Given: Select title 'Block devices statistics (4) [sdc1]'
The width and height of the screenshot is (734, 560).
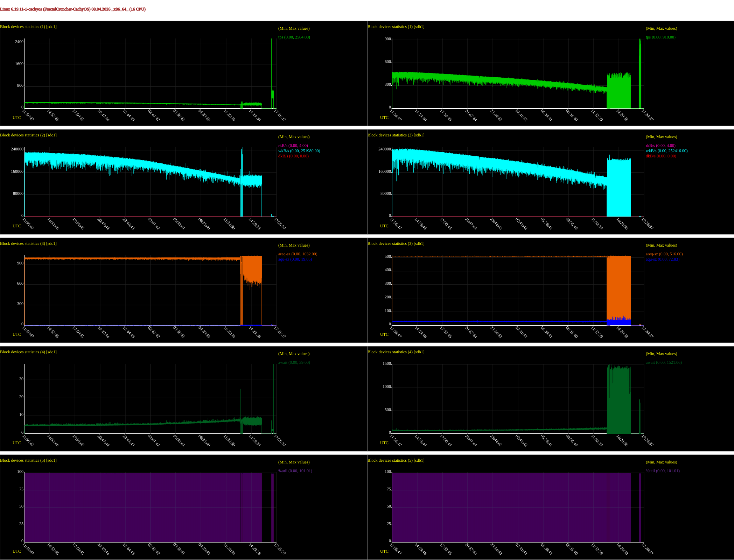Looking at the screenshot, I should (x=28, y=352).
